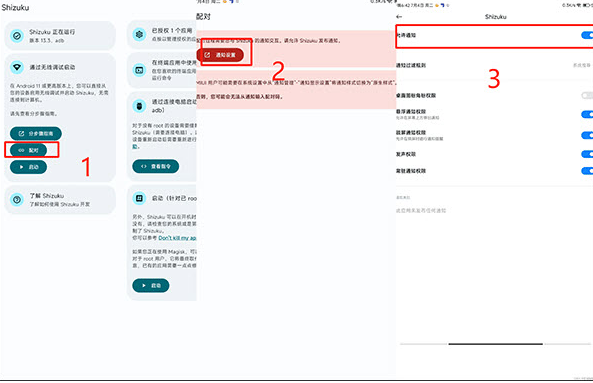593x383 pixels.
Task: Toggle the 常驻通知权限 persistent notification switch
Action: (587, 171)
